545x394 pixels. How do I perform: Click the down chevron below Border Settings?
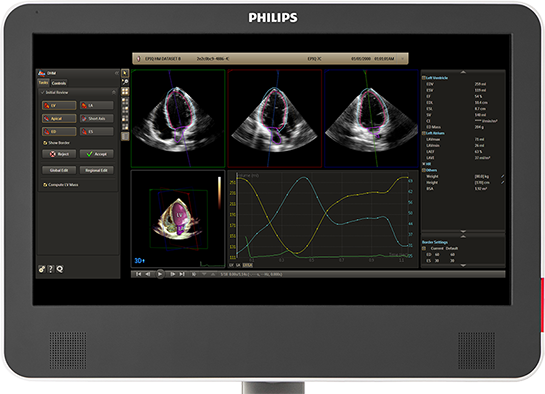point(463,265)
